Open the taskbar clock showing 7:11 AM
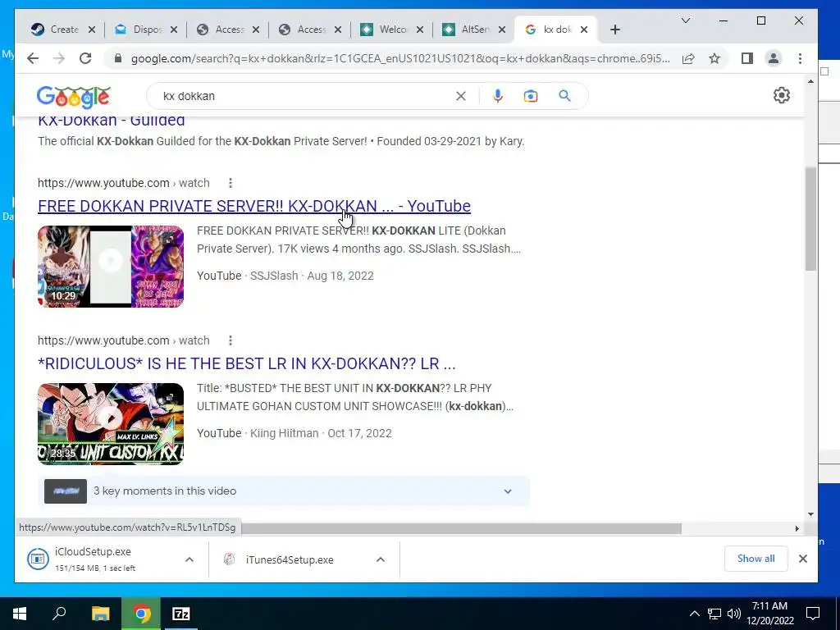The width and height of the screenshot is (840, 630). tap(769, 614)
